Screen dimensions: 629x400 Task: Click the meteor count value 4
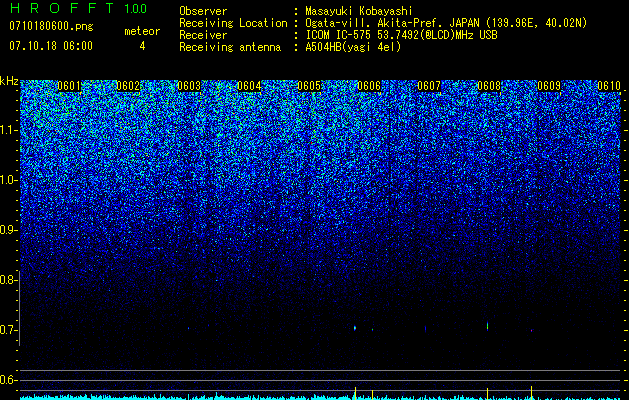142,46
